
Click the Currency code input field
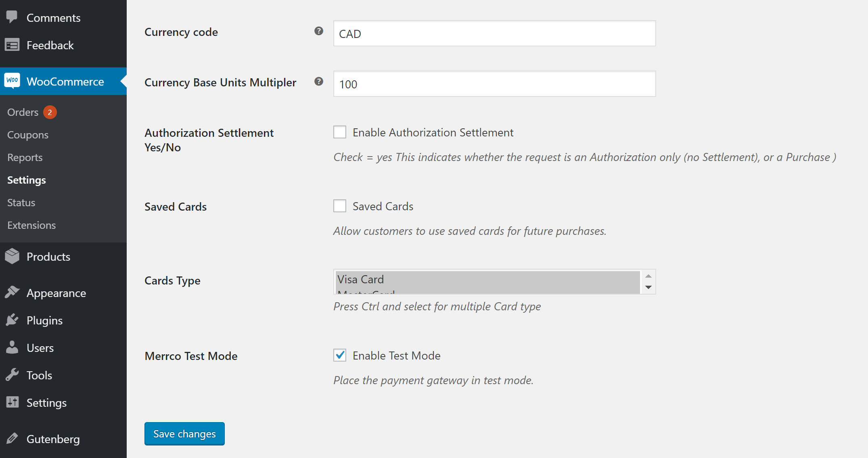tap(494, 33)
